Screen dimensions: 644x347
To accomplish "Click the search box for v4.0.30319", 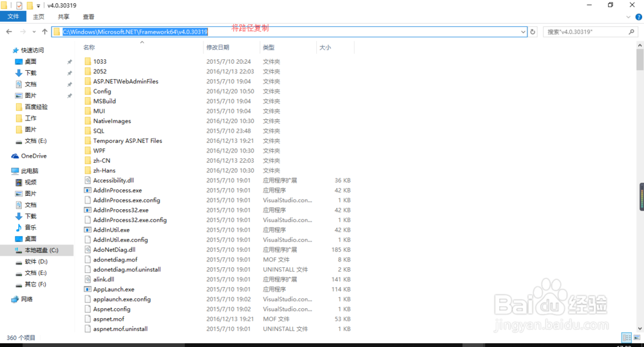I will [590, 32].
